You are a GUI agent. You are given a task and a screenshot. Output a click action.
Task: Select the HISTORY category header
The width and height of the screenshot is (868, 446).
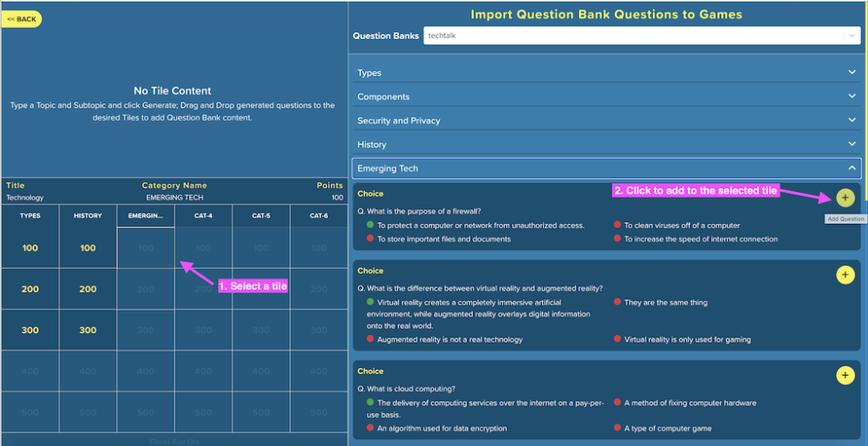[x=88, y=216]
